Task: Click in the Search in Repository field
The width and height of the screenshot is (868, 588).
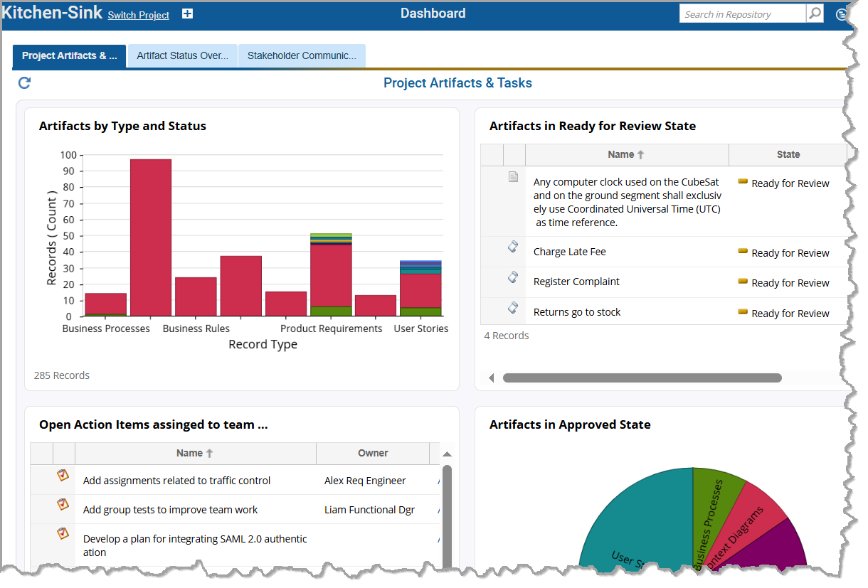Action: [742, 14]
